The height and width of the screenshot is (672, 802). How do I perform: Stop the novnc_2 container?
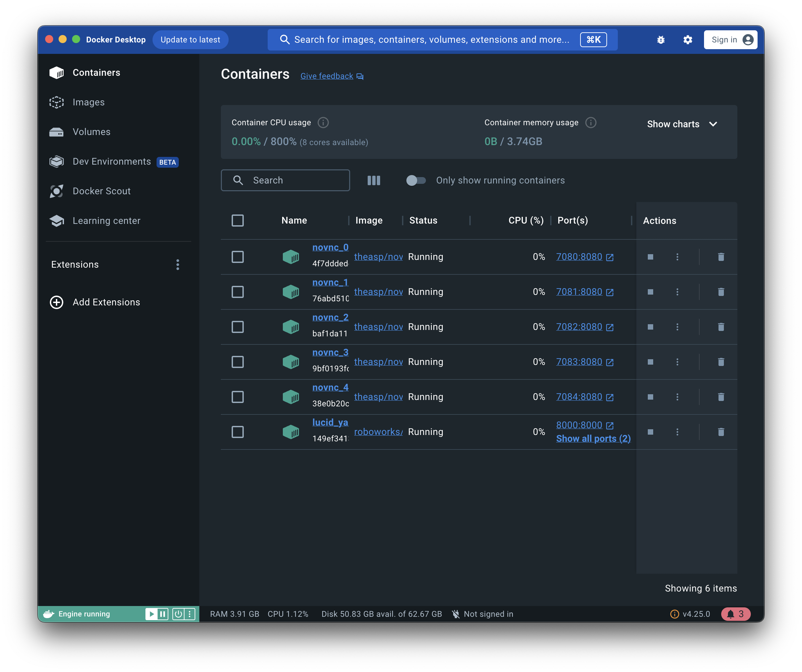click(650, 327)
